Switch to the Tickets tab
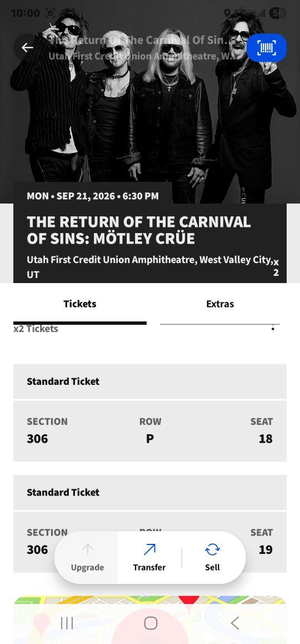300x644 pixels. point(80,304)
